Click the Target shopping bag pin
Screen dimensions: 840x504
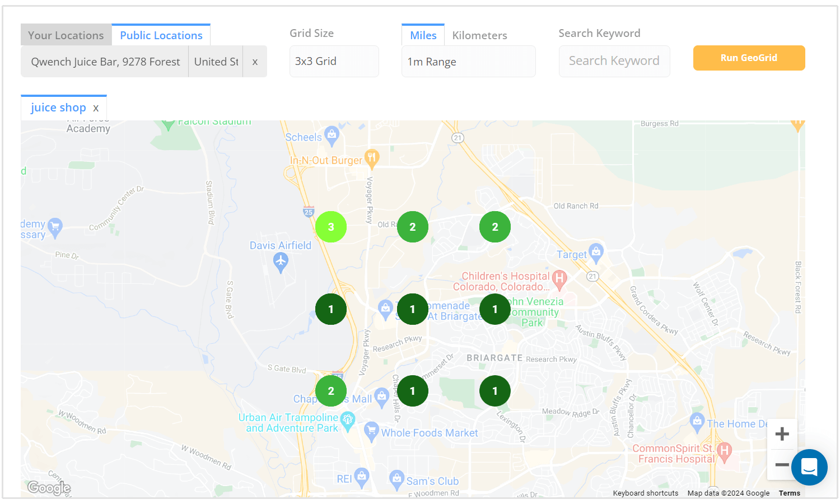596,252
